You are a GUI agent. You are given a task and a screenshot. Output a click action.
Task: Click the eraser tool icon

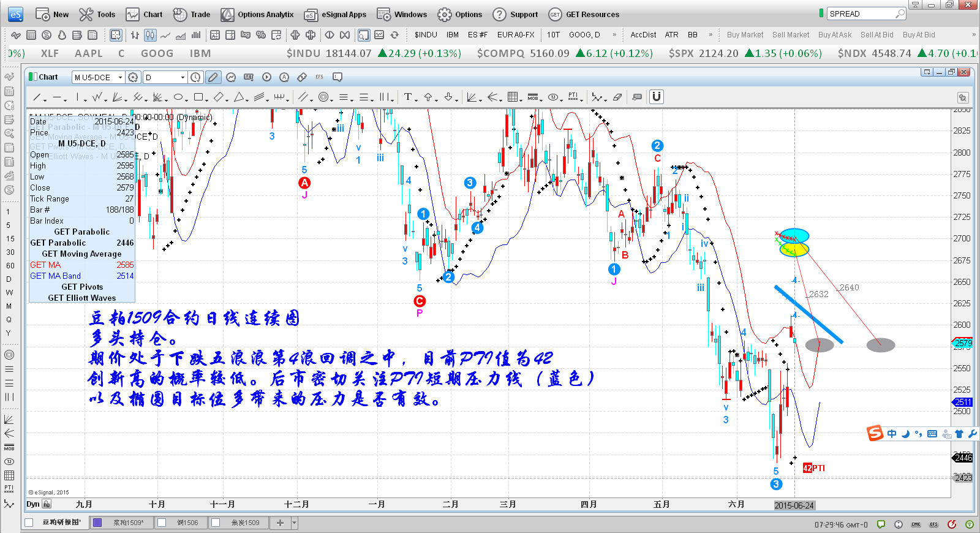coord(617,97)
